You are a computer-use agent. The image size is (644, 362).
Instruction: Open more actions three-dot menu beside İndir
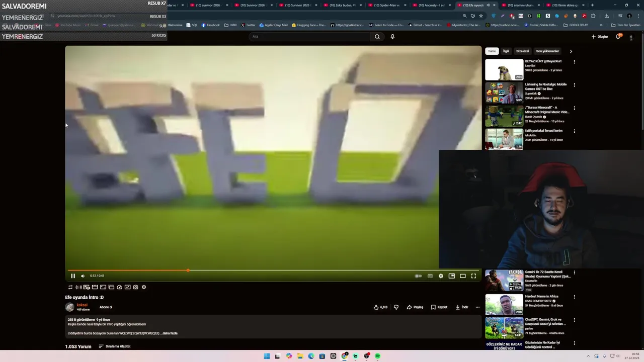pos(477,307)
